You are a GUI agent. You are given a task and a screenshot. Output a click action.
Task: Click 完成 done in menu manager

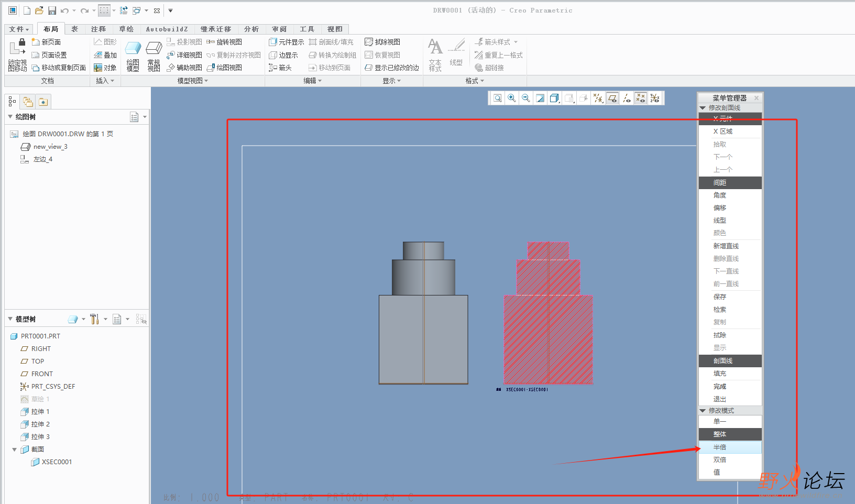[x=730, y=387]
